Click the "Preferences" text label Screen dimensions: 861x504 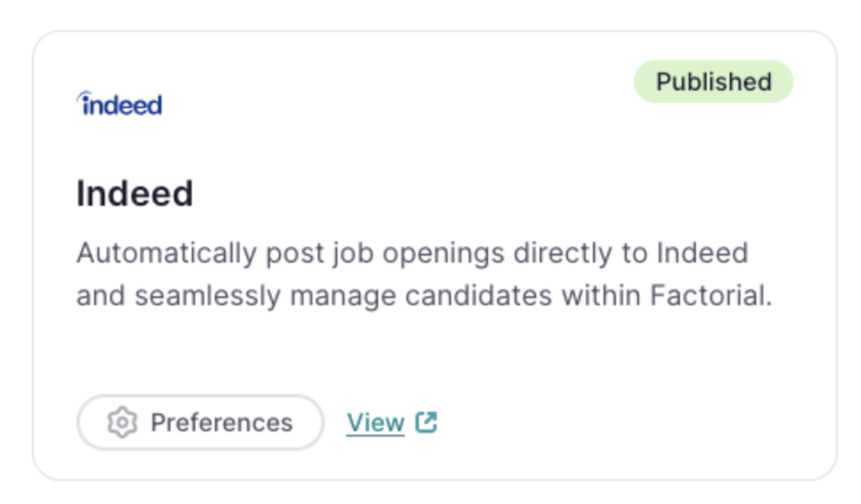(x=222, y=422)
